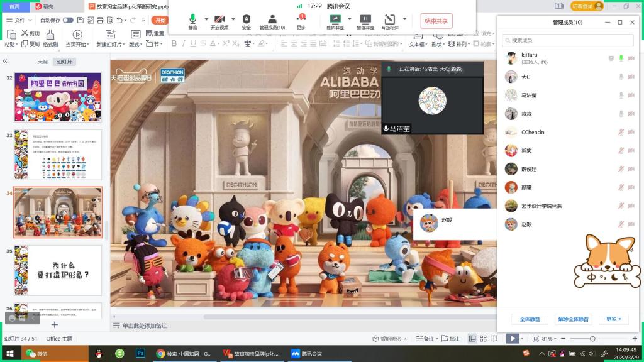The height and width of the screenshot is (362, 644).
Task: Switch to reading view
Action: 494,339
